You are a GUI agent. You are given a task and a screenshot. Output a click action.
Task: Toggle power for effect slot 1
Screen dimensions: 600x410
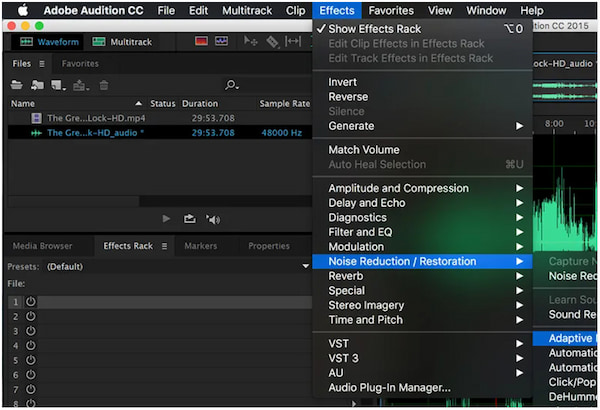[x=31, y=302]
